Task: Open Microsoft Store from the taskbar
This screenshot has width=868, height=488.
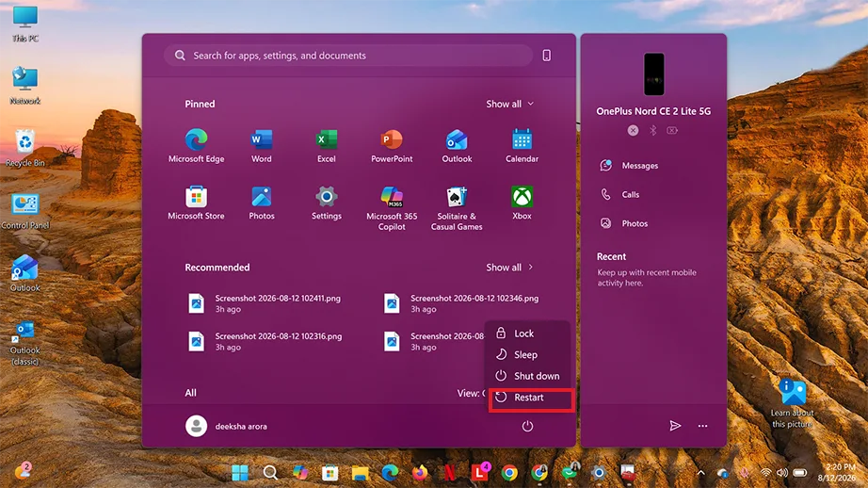Action: 330,473
